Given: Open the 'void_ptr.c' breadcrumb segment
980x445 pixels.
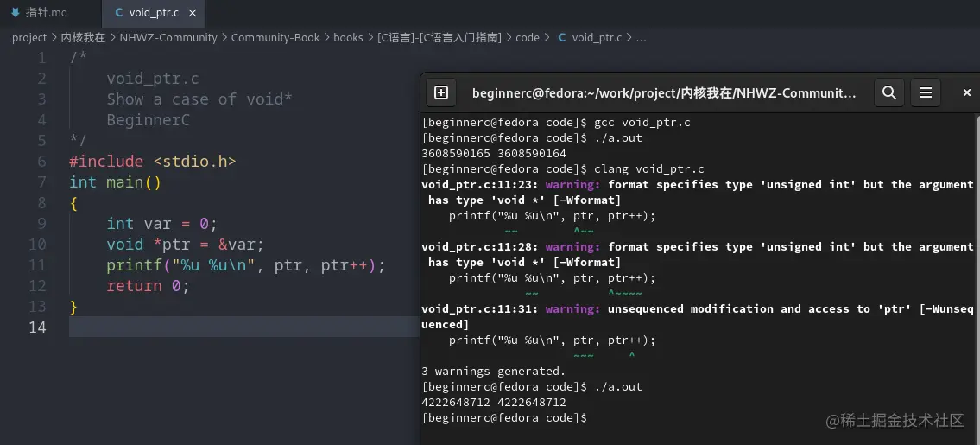Looking at the screenshot, I should pos(597,37).
